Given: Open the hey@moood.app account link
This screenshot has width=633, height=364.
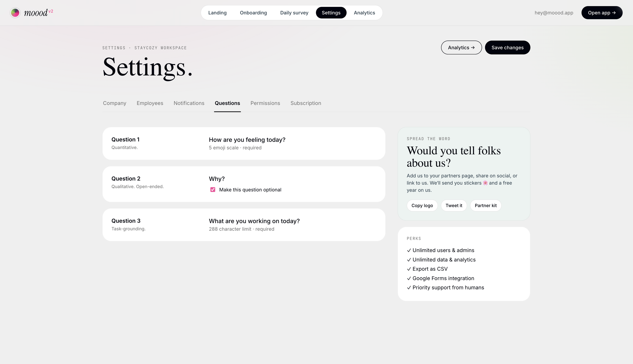Looking at the screenshot, I should point(554,13).
